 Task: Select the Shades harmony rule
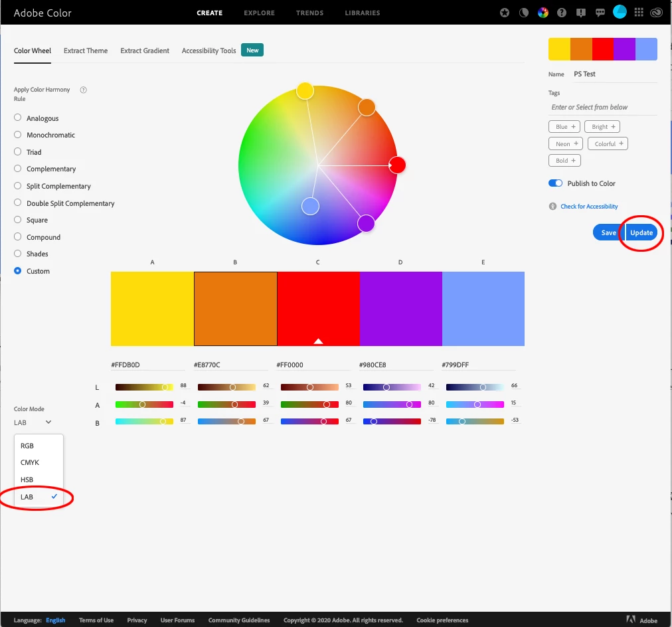17,253
